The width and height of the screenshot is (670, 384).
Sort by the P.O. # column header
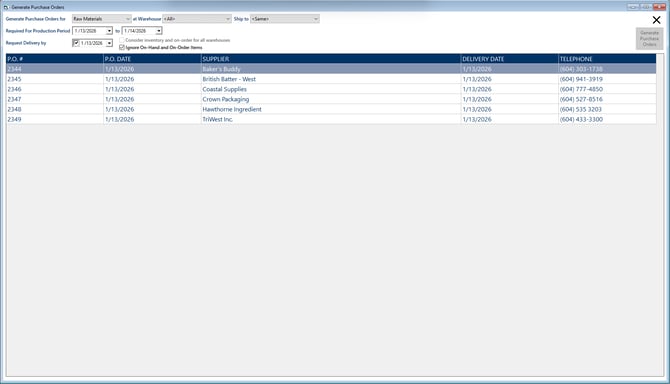click(x=55, y=59)
